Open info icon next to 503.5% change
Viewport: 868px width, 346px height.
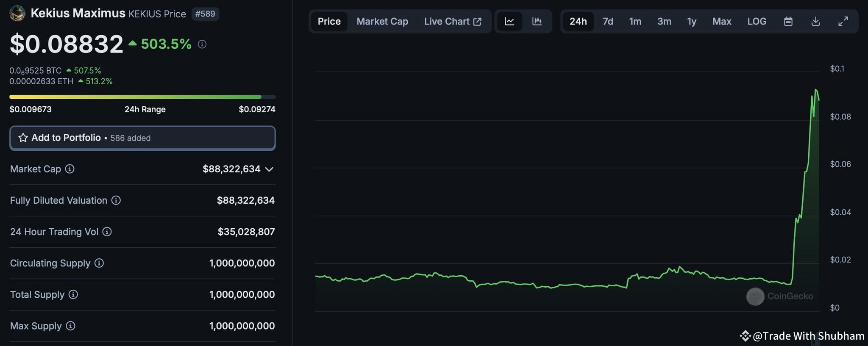point(202,44)
